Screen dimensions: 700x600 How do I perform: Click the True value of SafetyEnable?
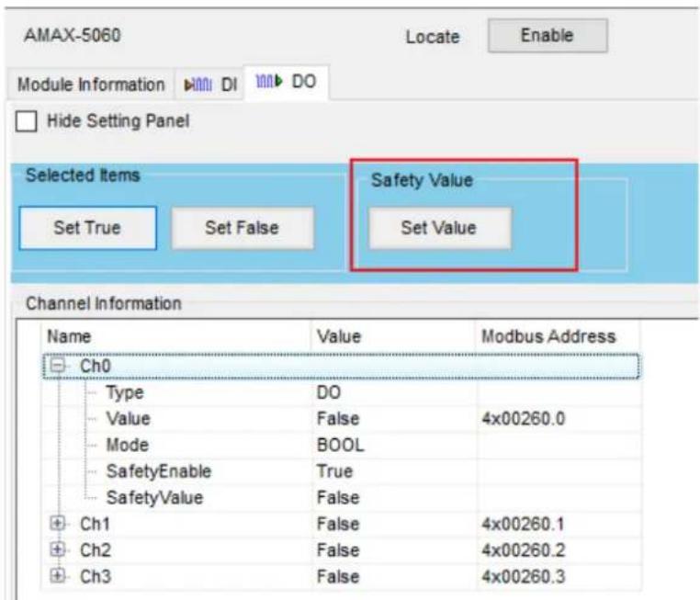coord(334,471)
